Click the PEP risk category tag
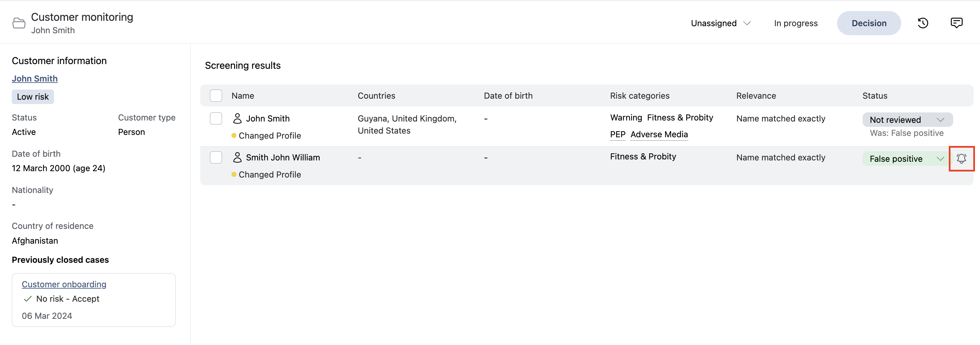This screenshot has width=980, height=345. coord(617,135)
